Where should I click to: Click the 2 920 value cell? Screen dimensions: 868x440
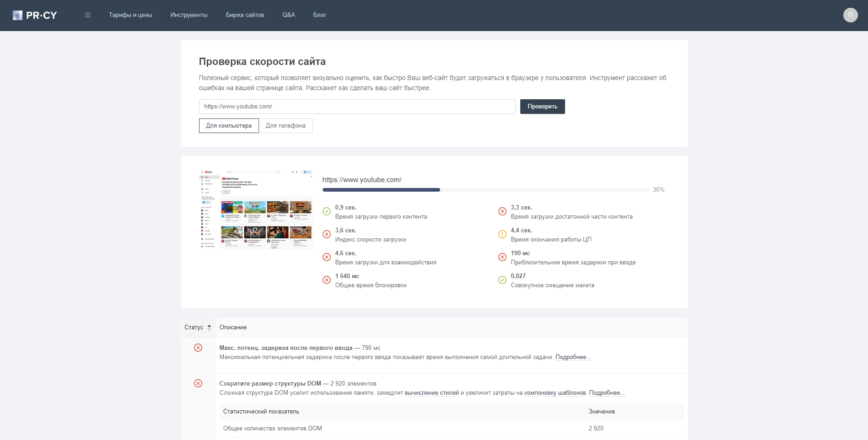coord(596,429)
